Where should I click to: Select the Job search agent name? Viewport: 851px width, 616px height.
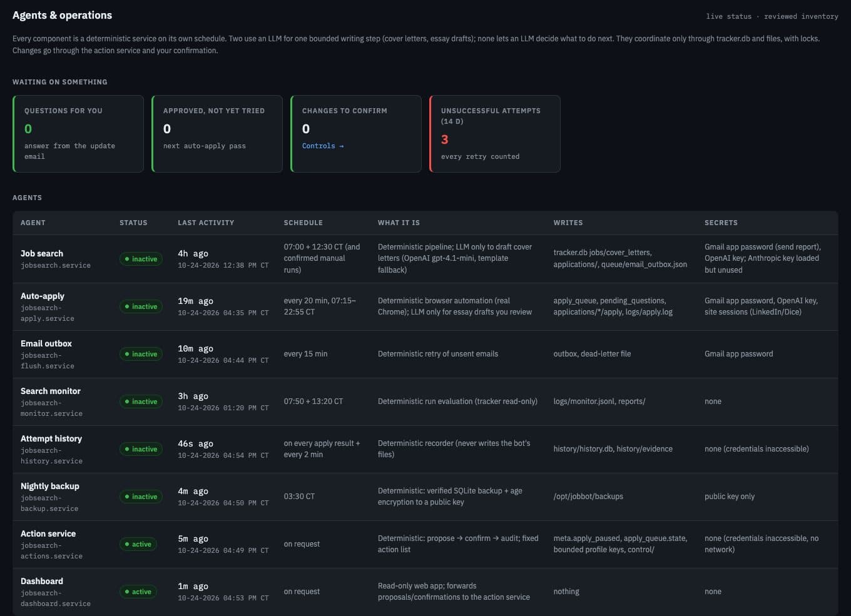[x=42, y=253]
